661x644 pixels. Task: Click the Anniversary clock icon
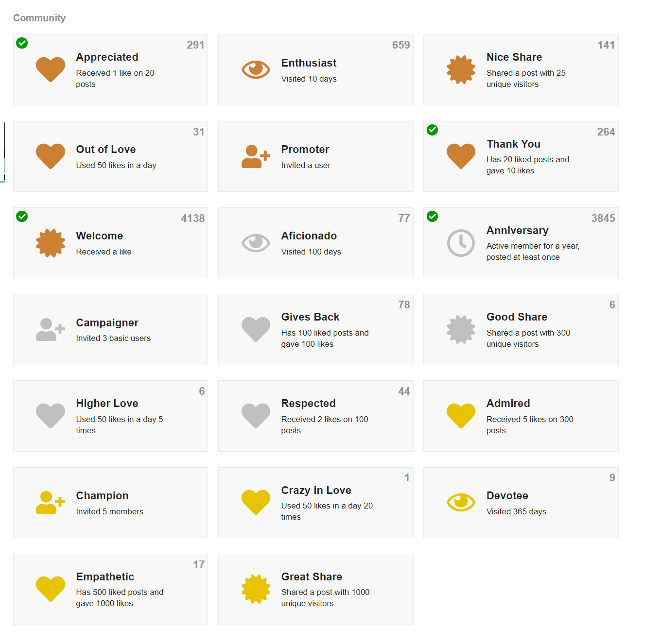point(461,243)
